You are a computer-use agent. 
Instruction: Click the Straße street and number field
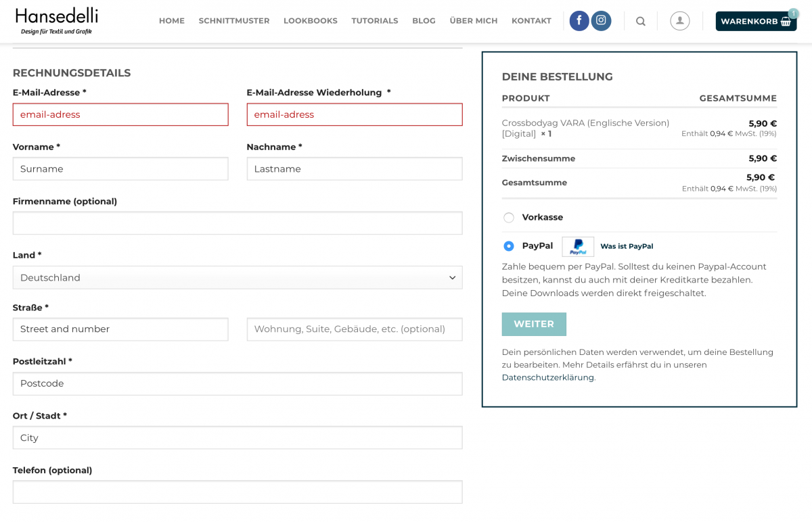coord(120,329)
